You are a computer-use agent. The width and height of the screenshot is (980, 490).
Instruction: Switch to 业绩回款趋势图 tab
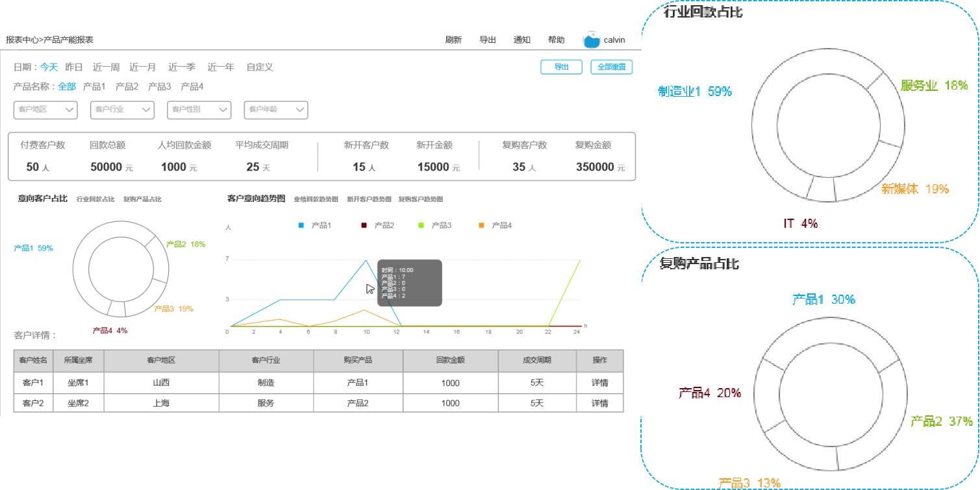point(316,200)
